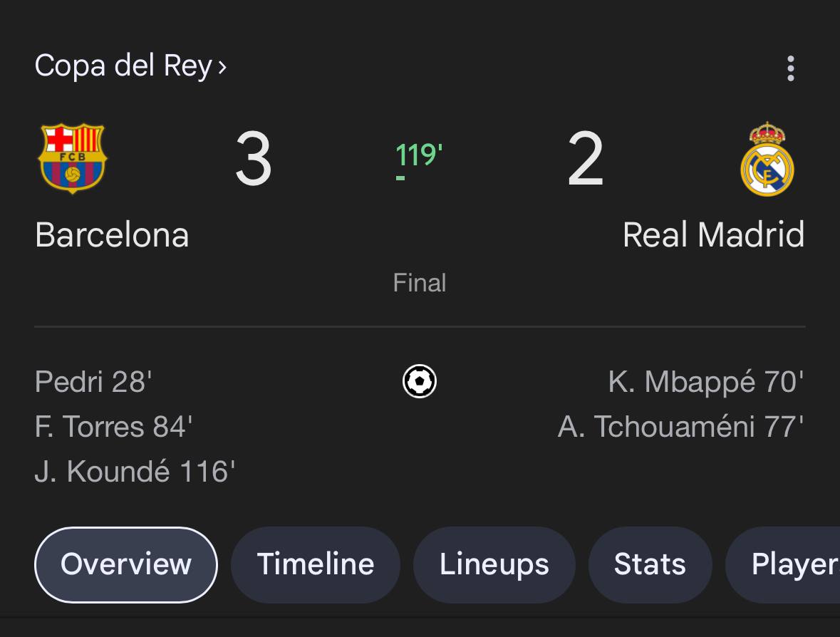This screenshot has height=637, width=840.
Task: Expand the Copa del Rey chevron arrow
Action: 222,68
